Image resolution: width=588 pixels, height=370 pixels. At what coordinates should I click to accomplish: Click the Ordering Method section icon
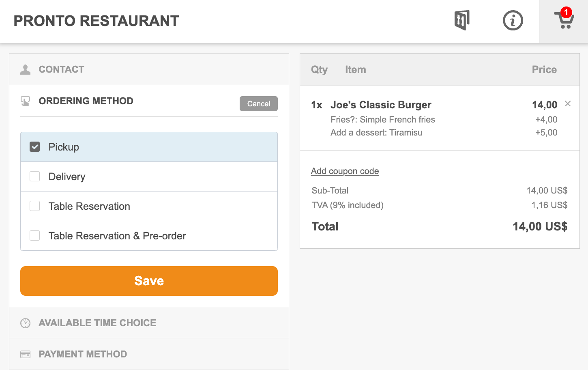click(25, 101)
